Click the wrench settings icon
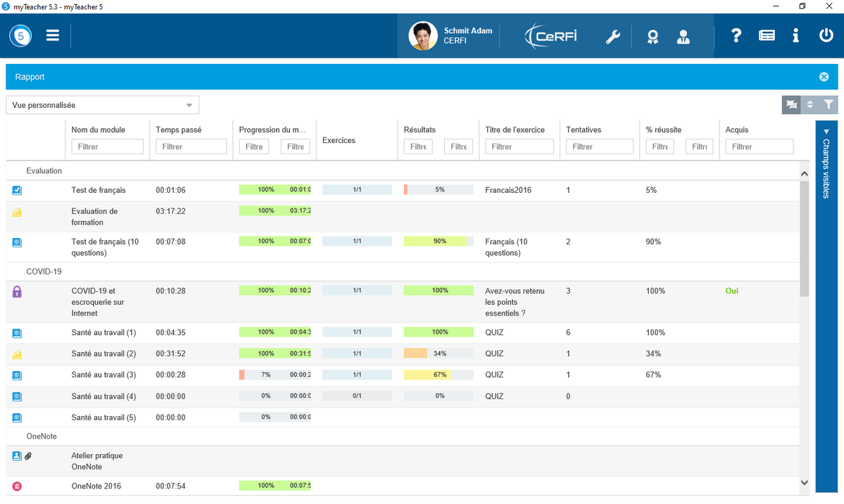Viewport: 844px width, 504px height. (612, 37)
